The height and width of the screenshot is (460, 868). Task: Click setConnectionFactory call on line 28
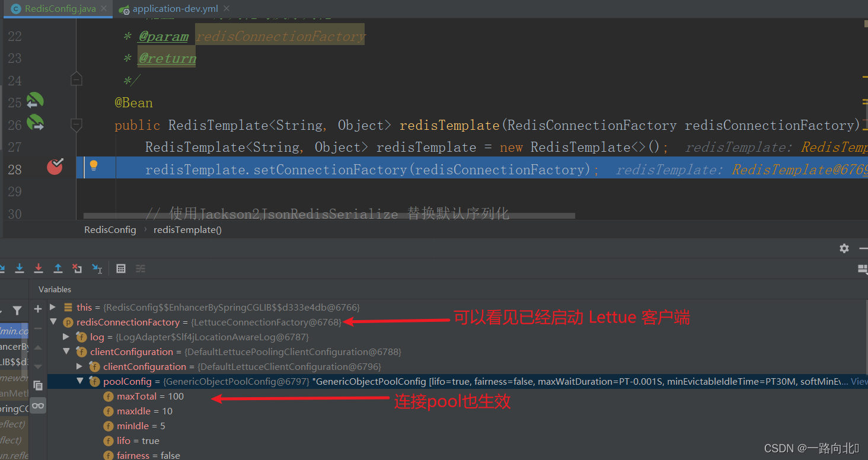[330, 170]
